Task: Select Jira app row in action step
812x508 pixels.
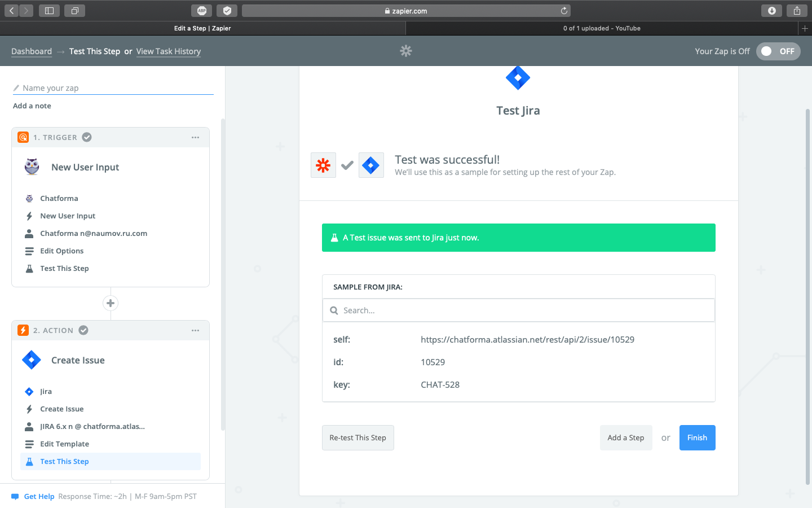Action: pyautogui.click(x=111, y=391)
